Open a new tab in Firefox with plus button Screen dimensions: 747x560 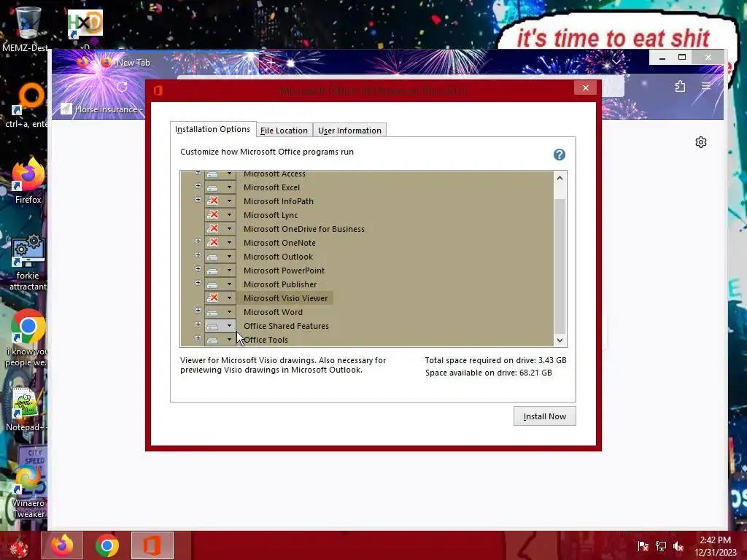tap(270, 63)
